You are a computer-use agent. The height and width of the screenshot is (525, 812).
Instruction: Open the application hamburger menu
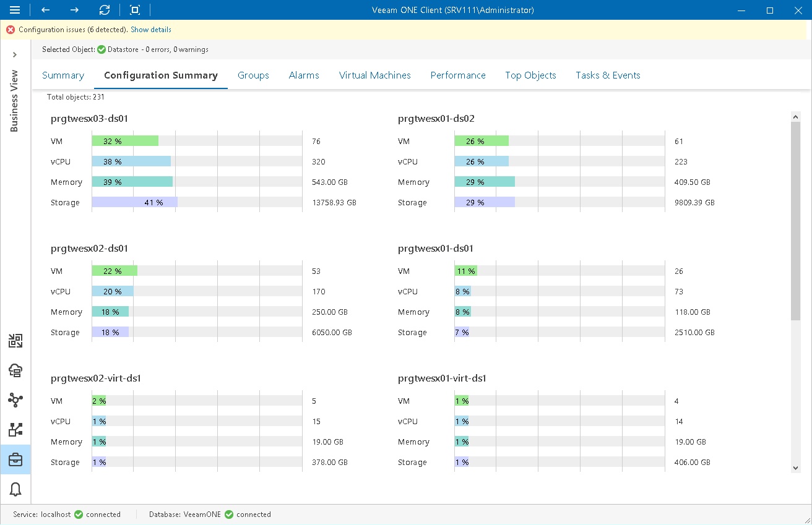[15, 10]
